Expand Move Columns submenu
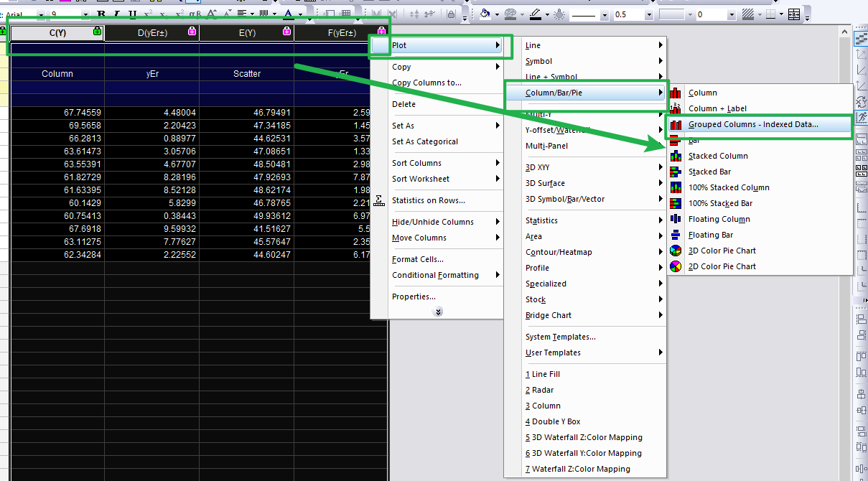Viewport: 868px width, 481px height. [437, 238]
